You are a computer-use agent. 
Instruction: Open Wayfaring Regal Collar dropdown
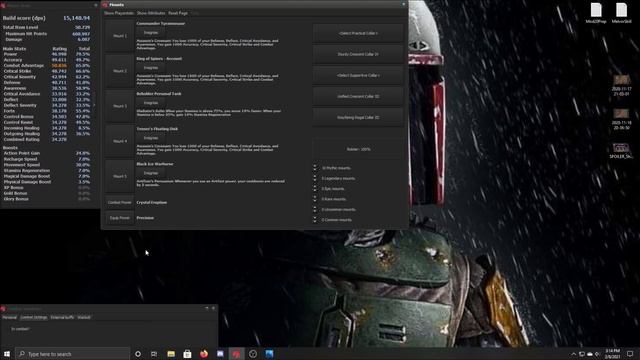tap(358, 118)
